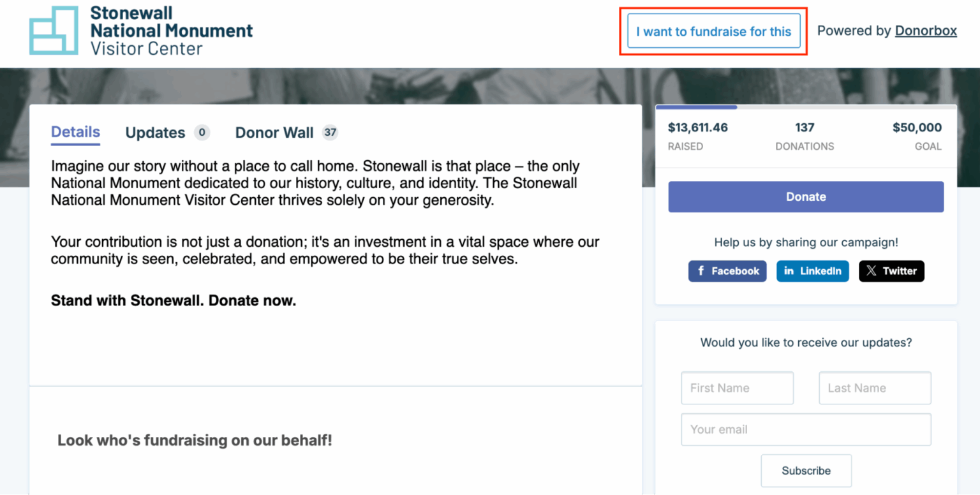The image size is (980, 495).
Task: Click the Stonewall National Monument title text
Action: (x=171, y=22)
